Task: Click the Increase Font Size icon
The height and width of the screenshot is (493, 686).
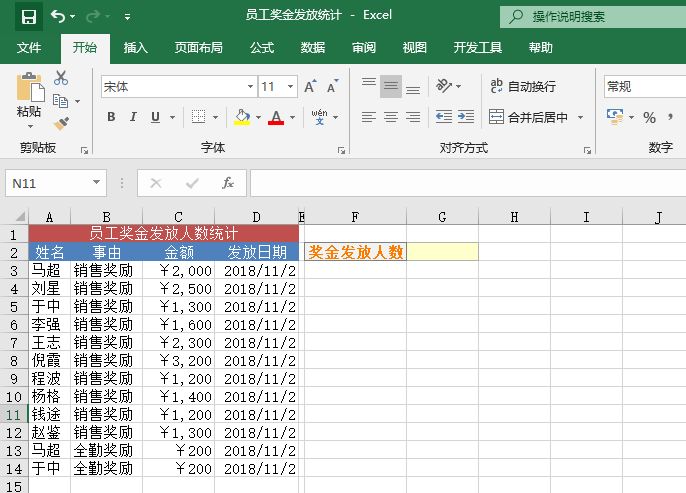Action: point(310,87)
